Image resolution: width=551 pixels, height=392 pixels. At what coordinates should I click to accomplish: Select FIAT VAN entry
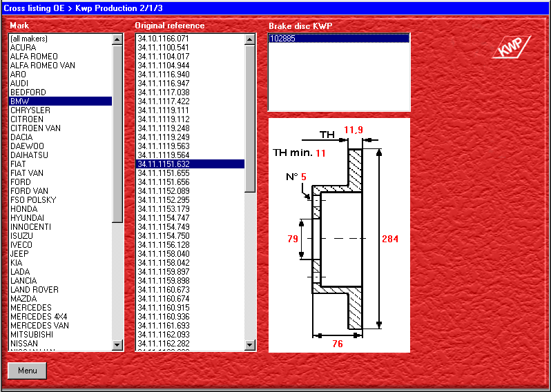pyautogui.click(x=60, y=173)
